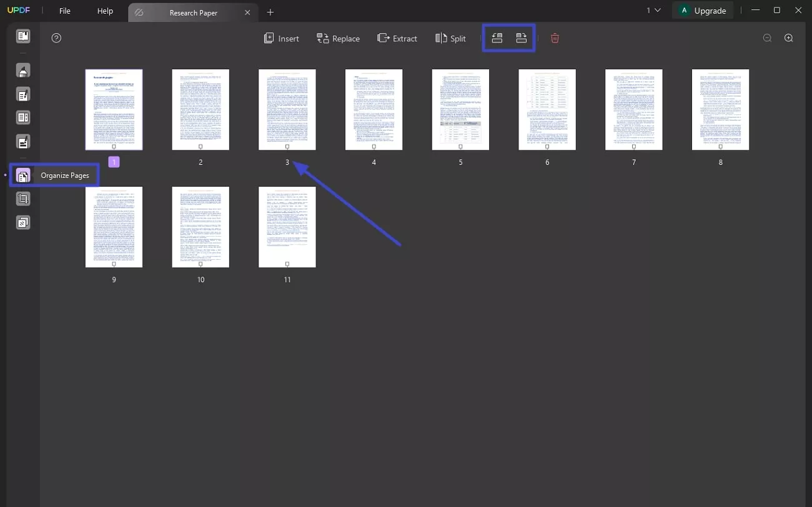
Task: Select the page 11 thumbnail
Action: tap(287, 227)
